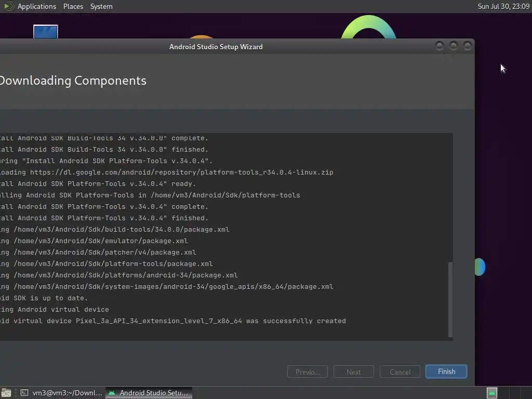Click the clock showing Sun Jul 30, 23:09
Viewport: 532px width, 399px height.
point(503,6)
